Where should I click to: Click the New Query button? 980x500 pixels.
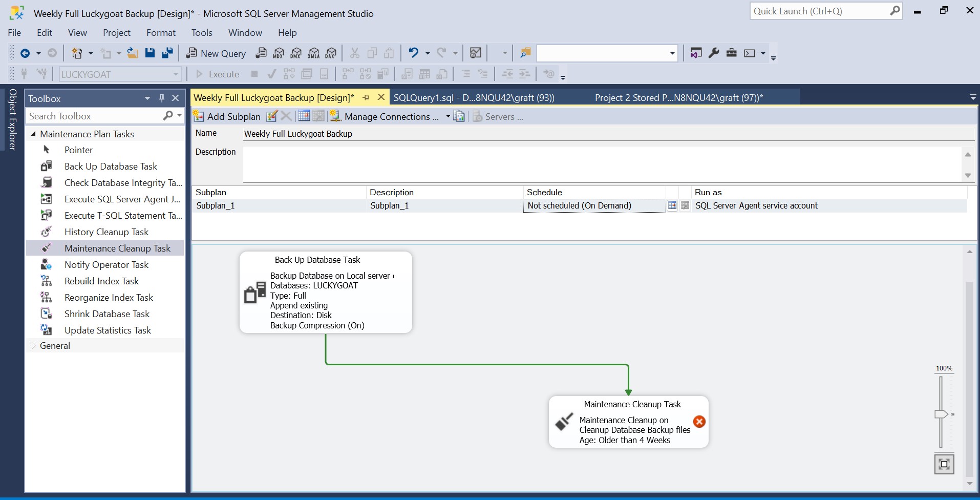coord(216,53)
